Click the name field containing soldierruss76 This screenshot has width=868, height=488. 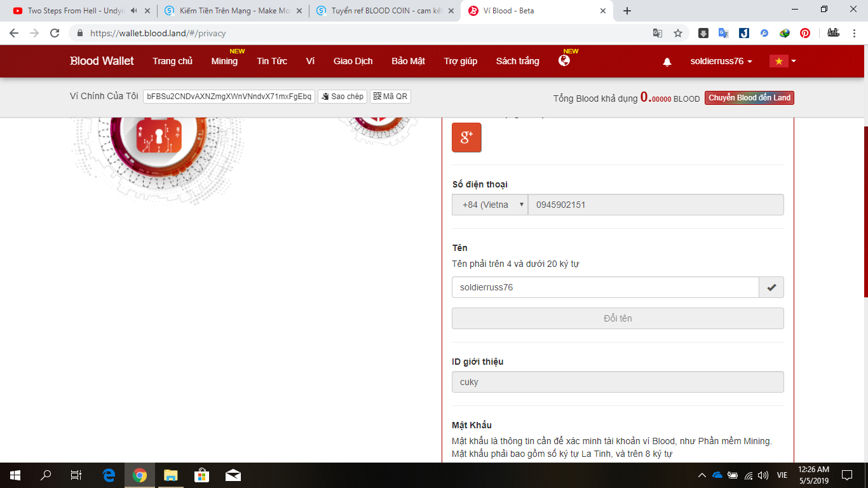606,287
